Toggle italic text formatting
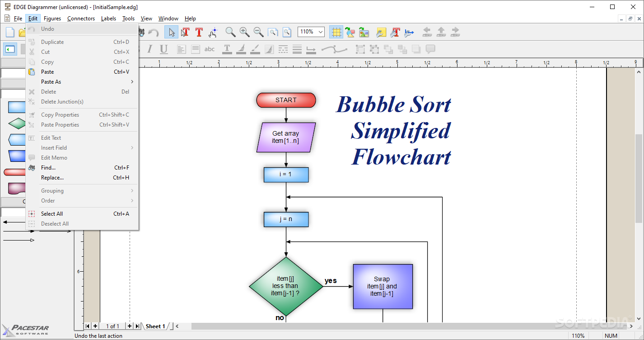Screen dimensions: 644x340 (149, 49)
